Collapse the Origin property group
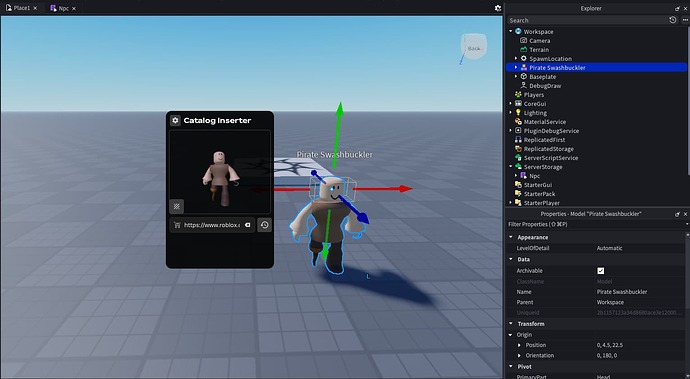Viewport: 690px width, 379px height. (x=511, y=335)
